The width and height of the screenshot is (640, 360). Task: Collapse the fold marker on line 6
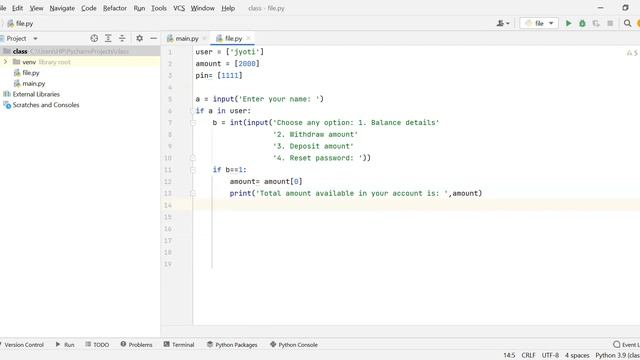pyautogui.click(x=193, y=111)
